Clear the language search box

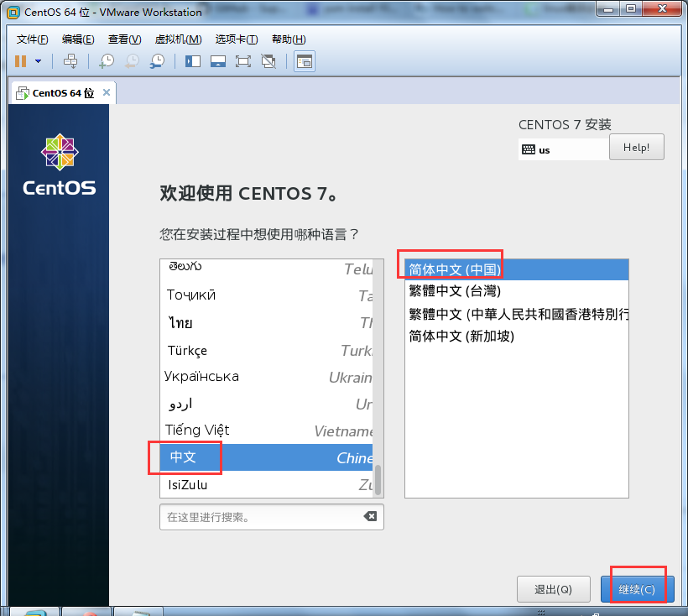point(370,516)
